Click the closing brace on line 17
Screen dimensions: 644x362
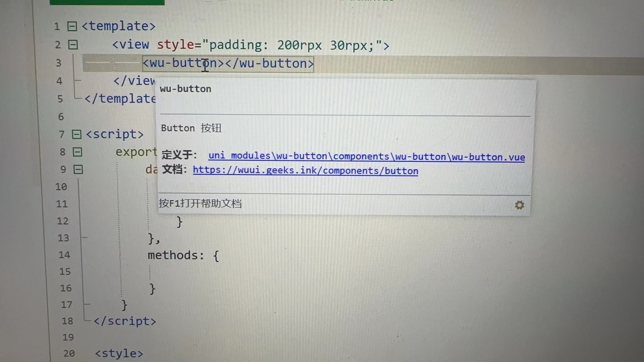click(x=124, y=305)
